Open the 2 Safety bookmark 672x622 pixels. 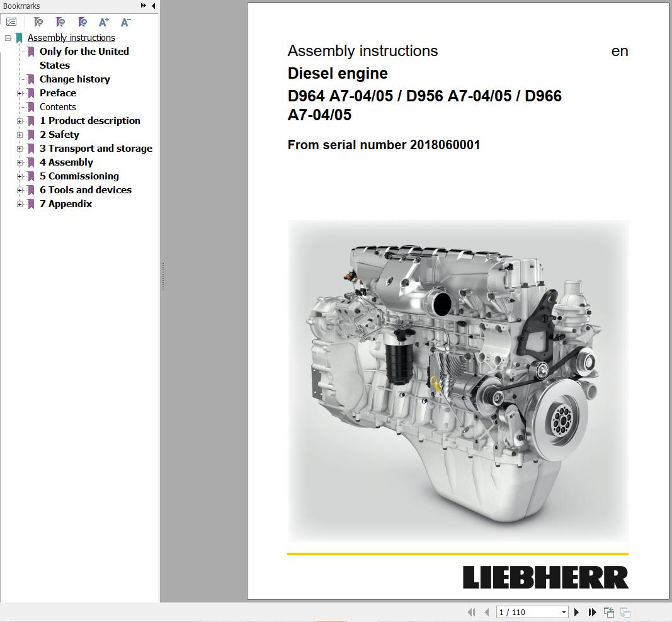[x=60, y=135]
